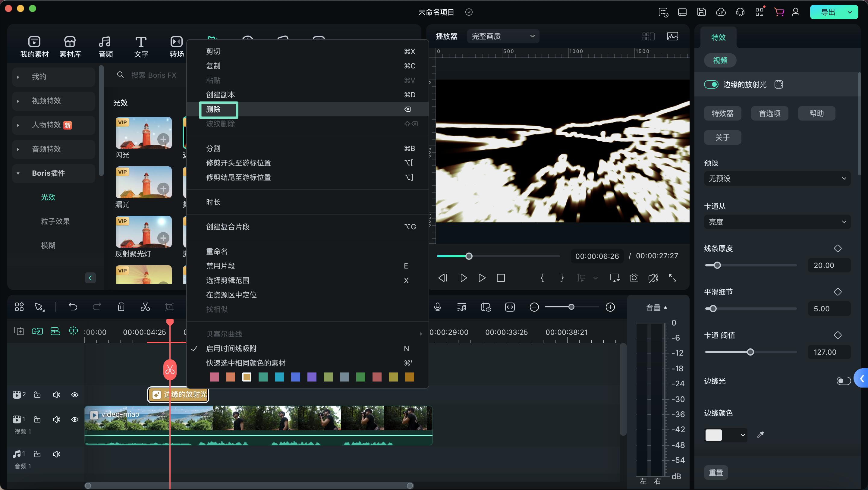Choose 分割 in the context menu
This screenshot has width=868, height=490.
(x=213, y=148)
